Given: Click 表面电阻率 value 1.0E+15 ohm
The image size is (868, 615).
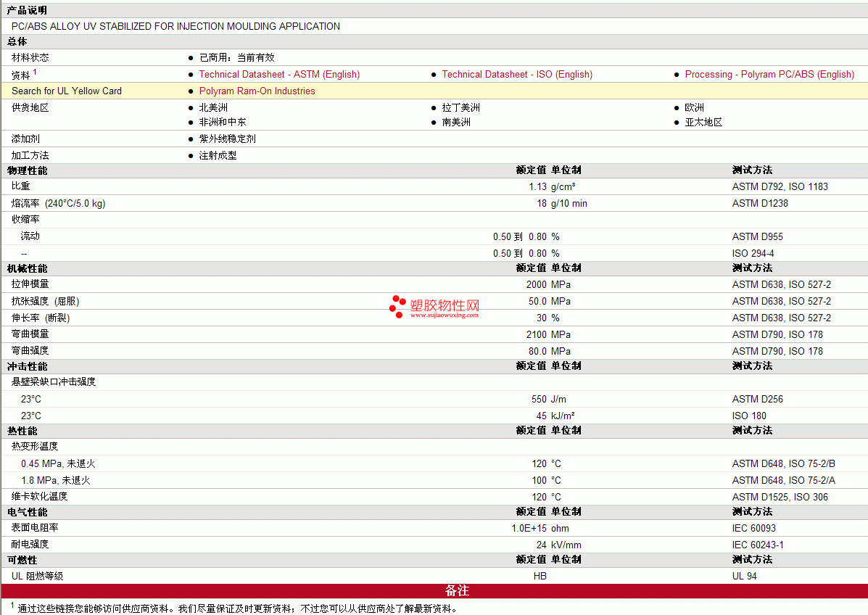Looking at the screenshot, I should point(540,528).
